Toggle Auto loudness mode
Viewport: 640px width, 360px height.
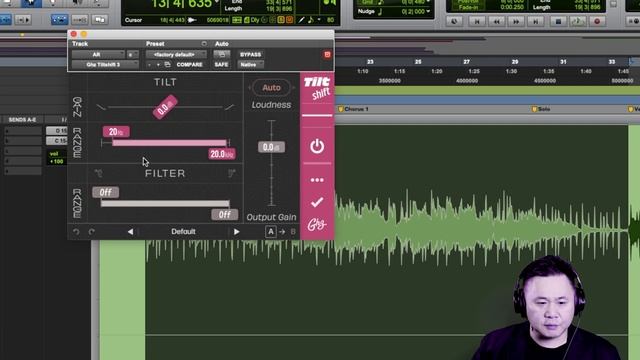[271, 88]
